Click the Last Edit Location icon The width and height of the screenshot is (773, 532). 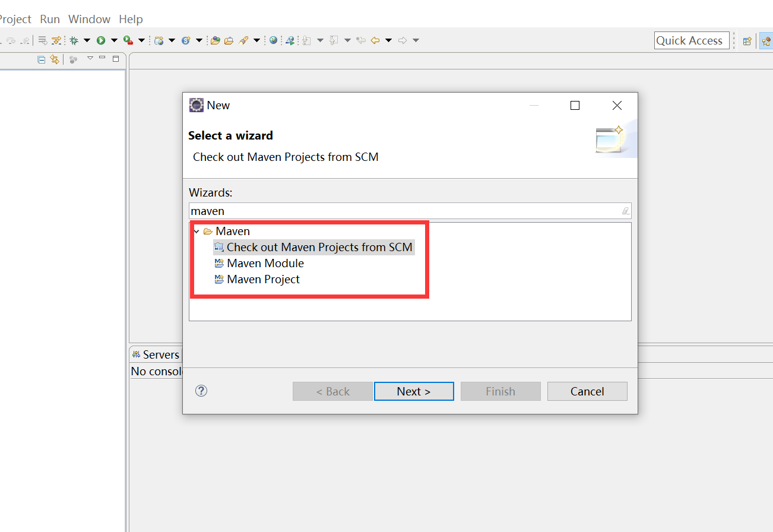pos(360,40)
